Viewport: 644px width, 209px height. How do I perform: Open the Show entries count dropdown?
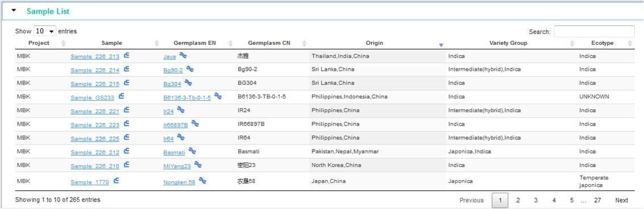[45, 31]
